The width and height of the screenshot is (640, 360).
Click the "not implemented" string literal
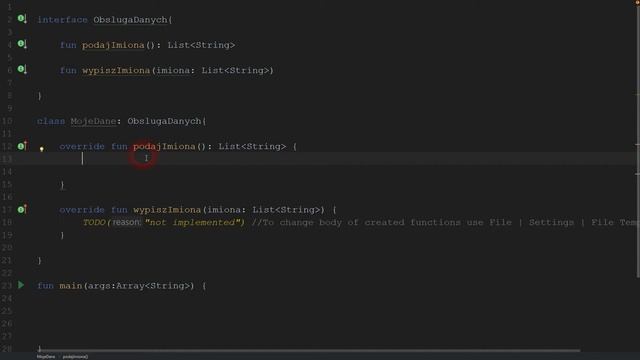point(192,222)
